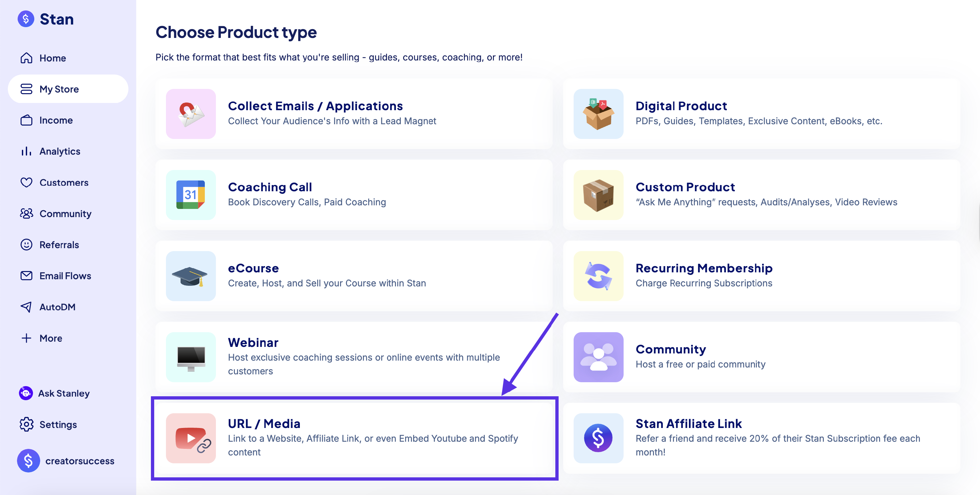
Task: Click the Stan logo icon
Action: click(x=26, y=19)
